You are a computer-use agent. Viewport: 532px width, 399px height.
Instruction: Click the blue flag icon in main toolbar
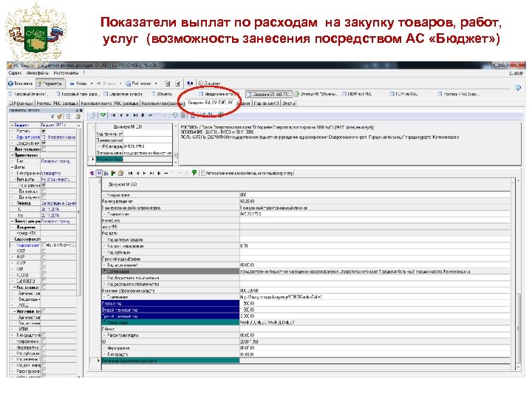[x=190, y=83]
